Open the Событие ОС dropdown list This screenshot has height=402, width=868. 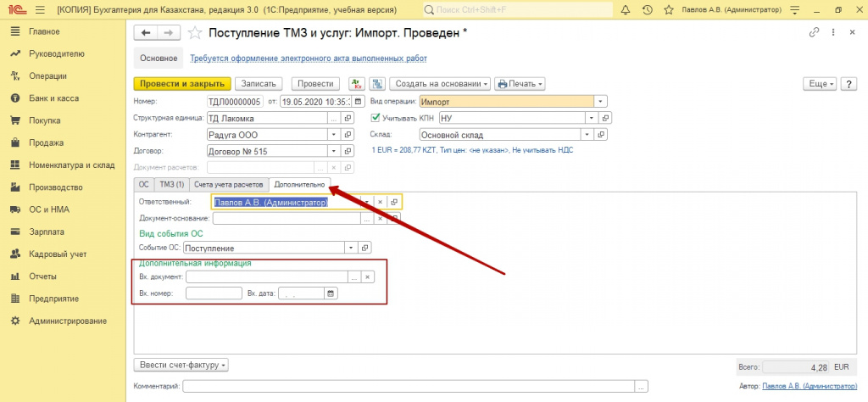pyautogui.click(x=351, y=248)
